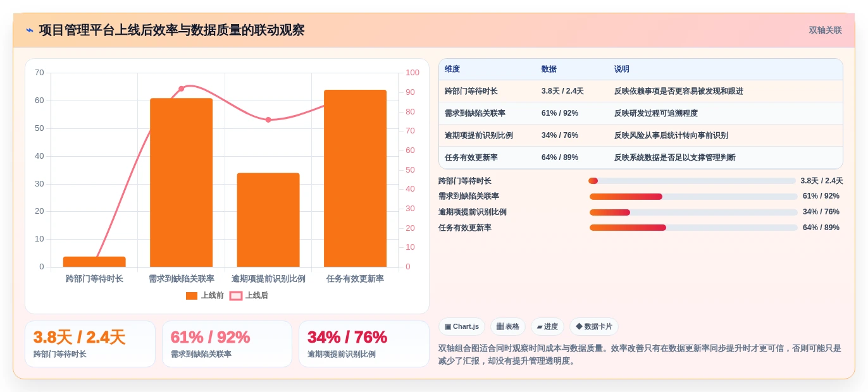Image resolution: width=868 pixels, height=392 pixels.
Task: Click the 需求到缺陷关联率 progress bar
Action: [693, 197]
